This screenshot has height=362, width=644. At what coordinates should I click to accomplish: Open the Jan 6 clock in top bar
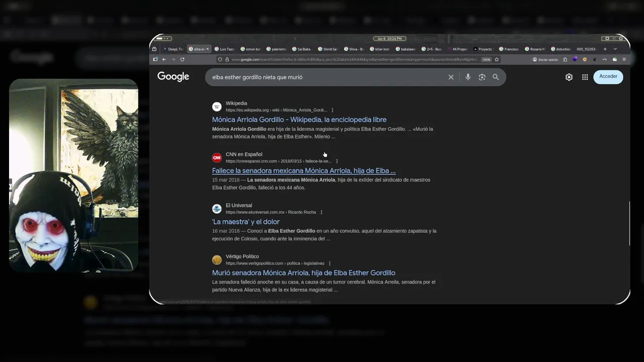coord(390,39)
